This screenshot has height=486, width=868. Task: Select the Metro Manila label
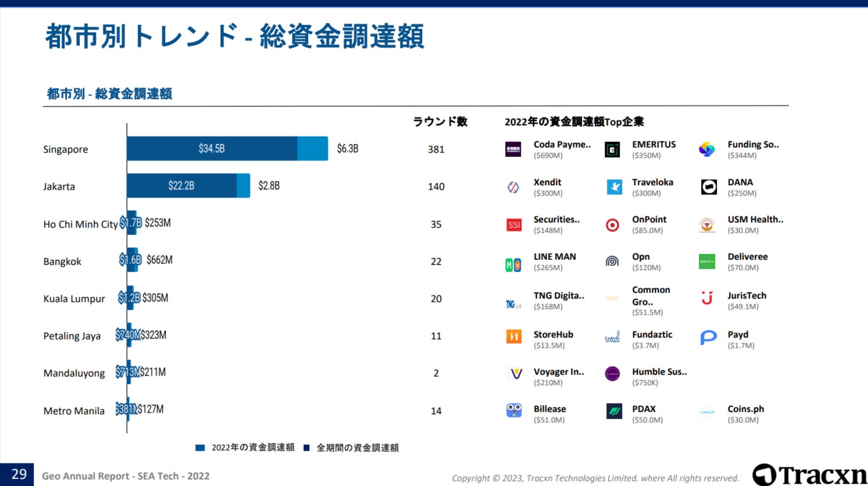(74, 411)
